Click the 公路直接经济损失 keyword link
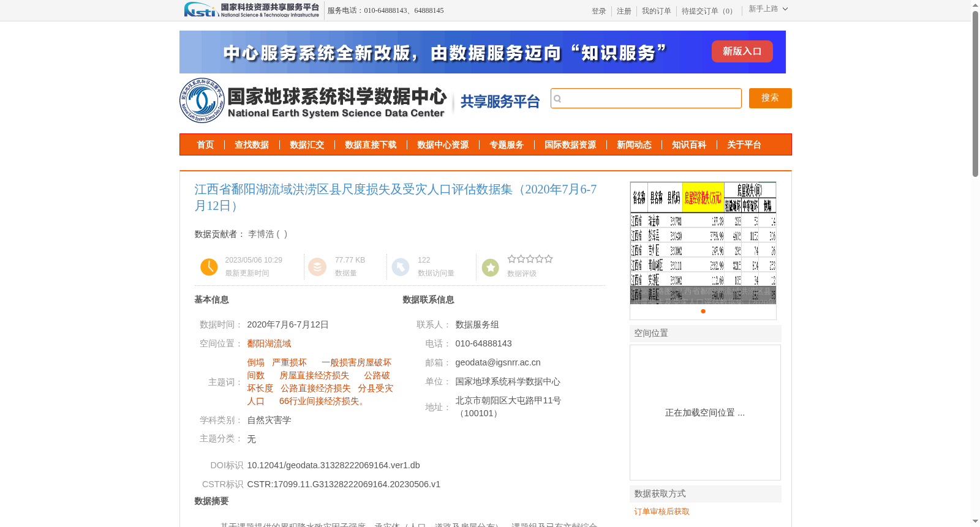This screenshot has height=527, width=980. [x=315, y=388]
